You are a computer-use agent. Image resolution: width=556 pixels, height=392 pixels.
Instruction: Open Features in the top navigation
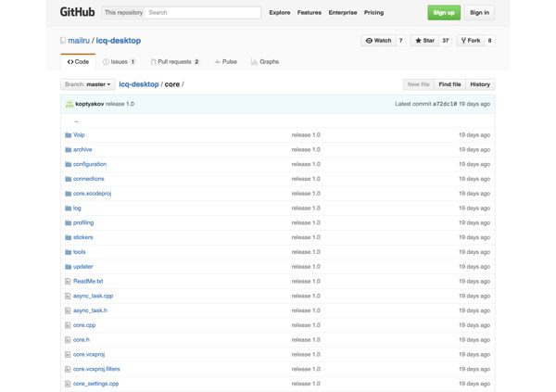[310, 12]
